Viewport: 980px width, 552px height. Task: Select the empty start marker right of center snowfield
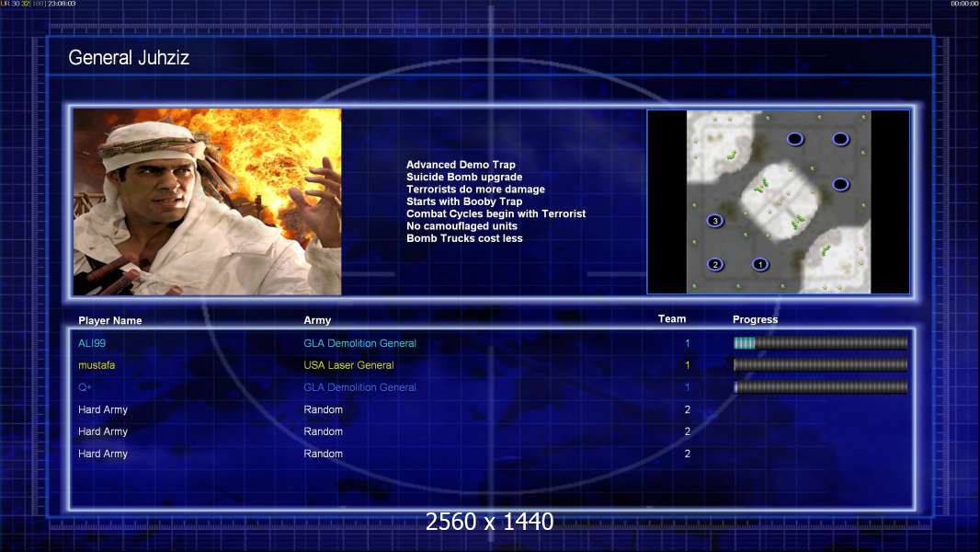[x=840, y=185]
